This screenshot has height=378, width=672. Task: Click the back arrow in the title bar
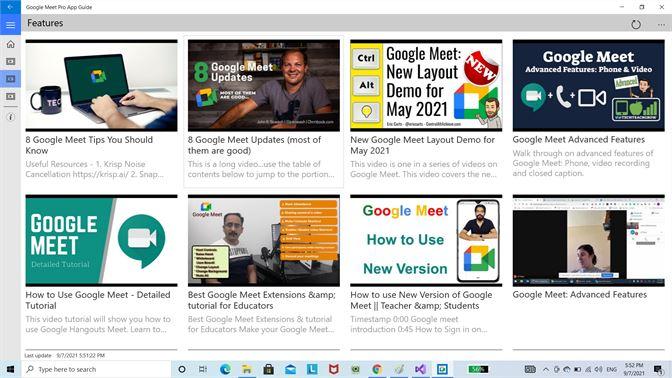(10, 7)
